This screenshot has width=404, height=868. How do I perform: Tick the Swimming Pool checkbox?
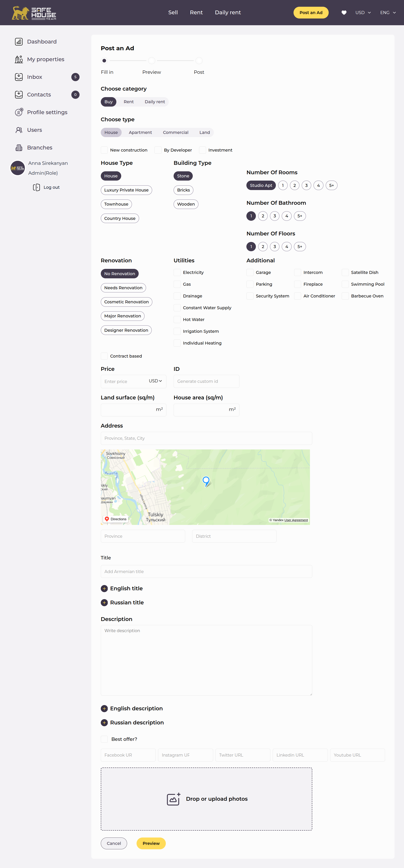pyautogui.click(x=345, y=284)
